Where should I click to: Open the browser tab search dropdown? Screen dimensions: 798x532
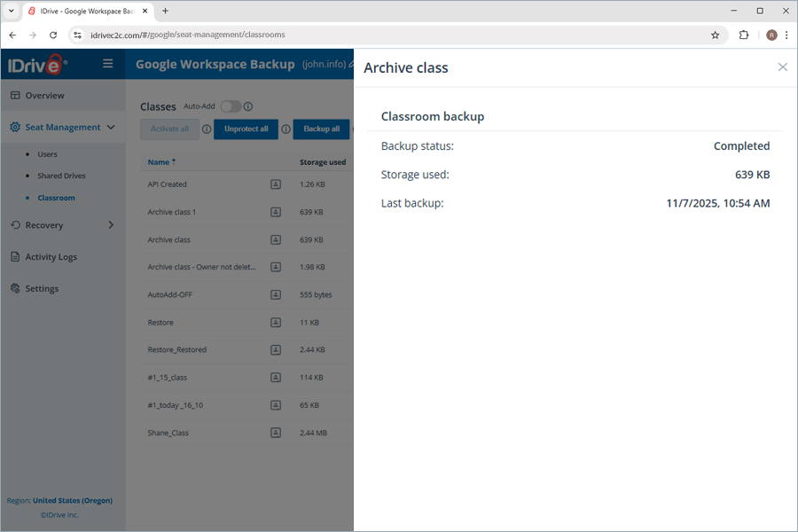tap(11, 12)
